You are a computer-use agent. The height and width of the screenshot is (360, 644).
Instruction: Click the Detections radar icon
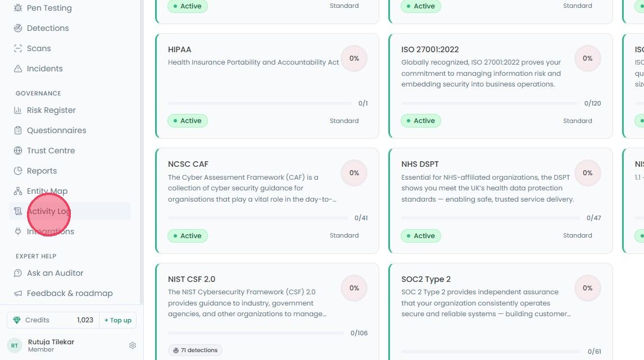tap(17, 28)
